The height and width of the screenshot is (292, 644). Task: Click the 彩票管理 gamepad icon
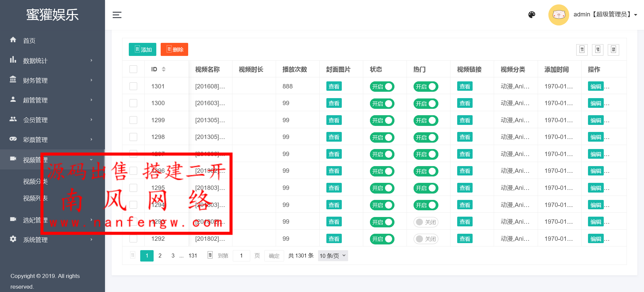coord(13,139)
